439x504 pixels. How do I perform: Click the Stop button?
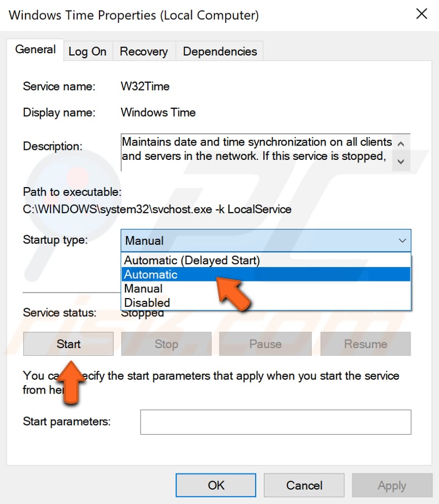[x=166, y=344]
